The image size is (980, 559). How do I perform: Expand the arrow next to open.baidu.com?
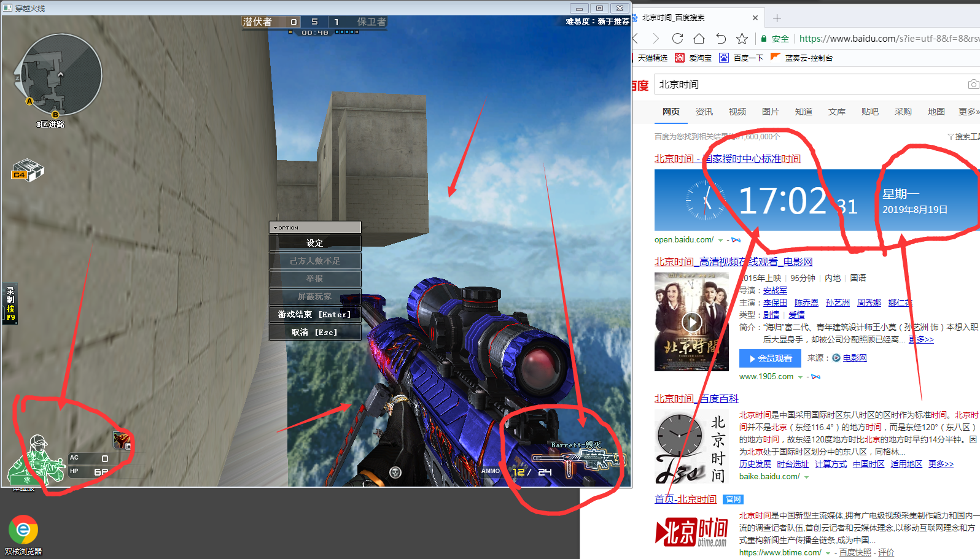[720, 240]
